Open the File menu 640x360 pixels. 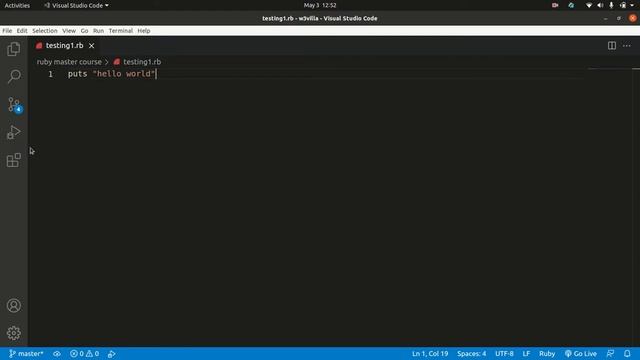(x=7, y=31)
